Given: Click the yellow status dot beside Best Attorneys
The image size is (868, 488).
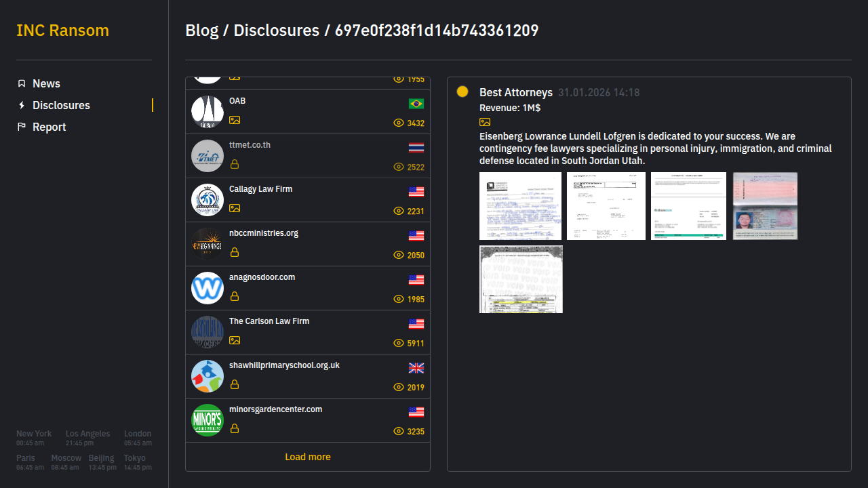Looking at the screenshot, I should (x=462, y=91).
